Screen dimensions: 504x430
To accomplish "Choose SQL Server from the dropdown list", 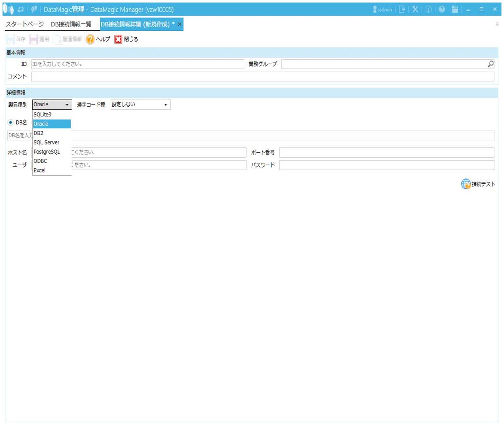I will [46, 142].
